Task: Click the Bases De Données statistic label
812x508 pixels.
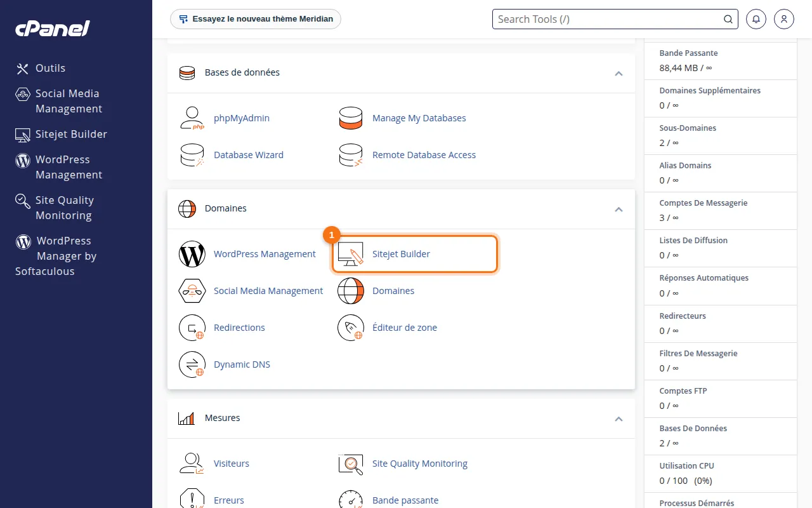Action: coord(693,429)
